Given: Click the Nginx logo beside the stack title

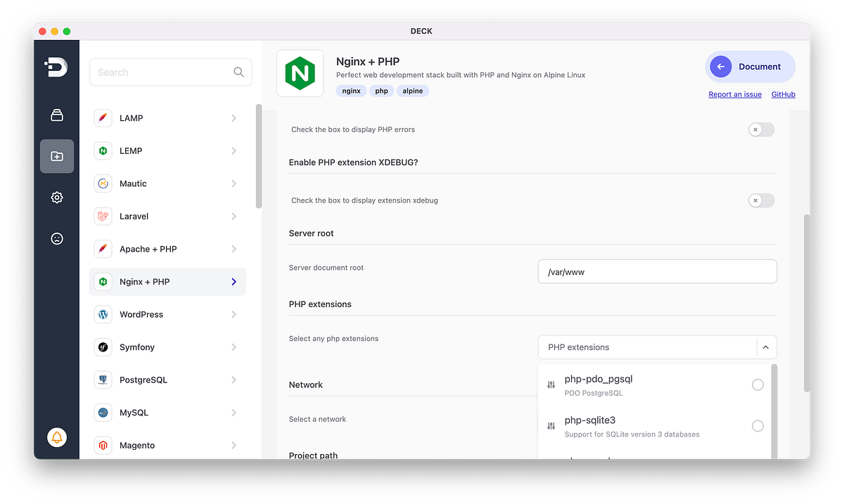Looking at the screenshot, I should pyautogui.click(x=300, y=74).
